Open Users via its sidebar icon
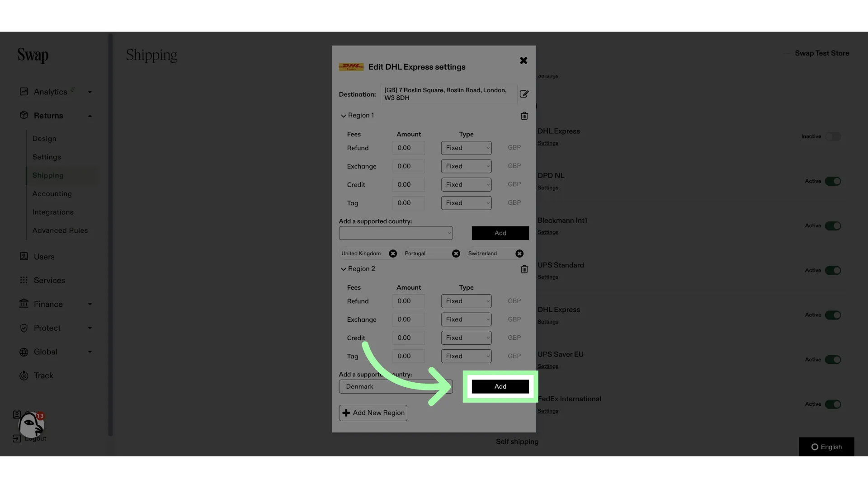The height and width of the screenshot is (488, 868). click(x=24, y=256)
